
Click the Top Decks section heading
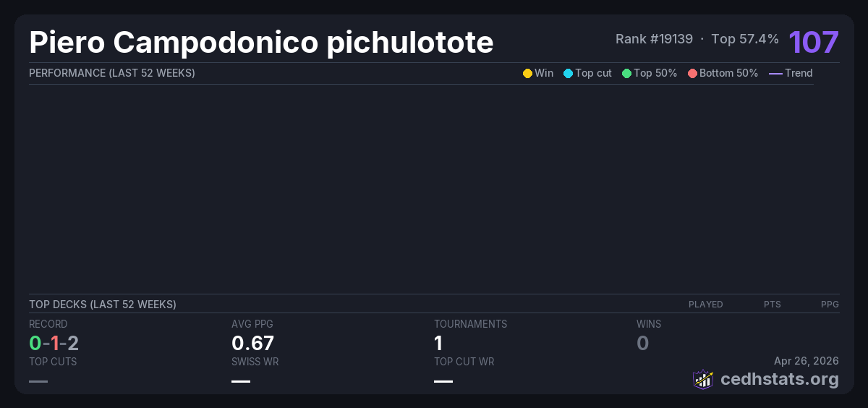[x=103, y=305]
